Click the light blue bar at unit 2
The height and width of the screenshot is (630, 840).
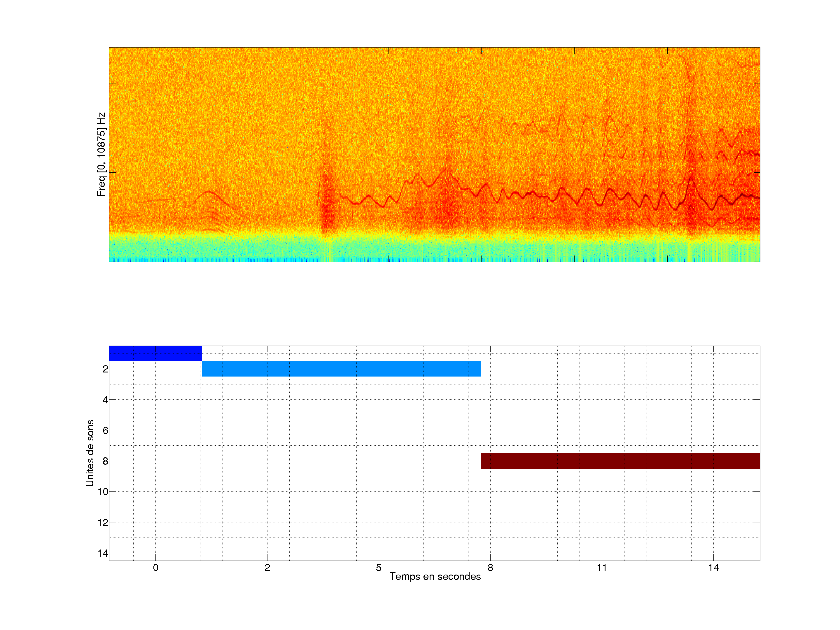(341, 369)
